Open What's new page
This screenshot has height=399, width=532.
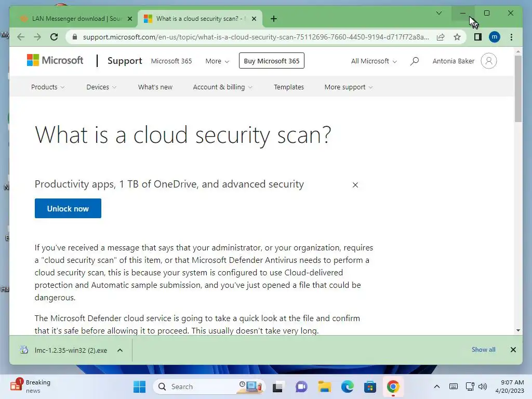coord(155,87)
